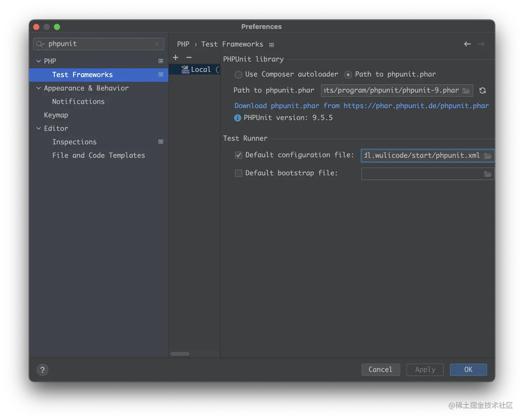The width and height of the screenshot is (524, 420).
Task: Confirm with the OK button
Action: [469, 370]
